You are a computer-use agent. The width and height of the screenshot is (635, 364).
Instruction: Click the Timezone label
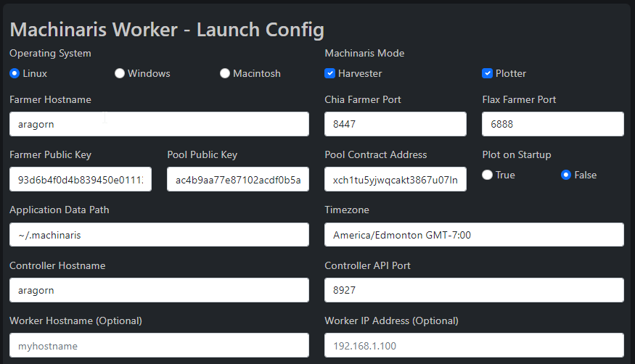point(347,210)
